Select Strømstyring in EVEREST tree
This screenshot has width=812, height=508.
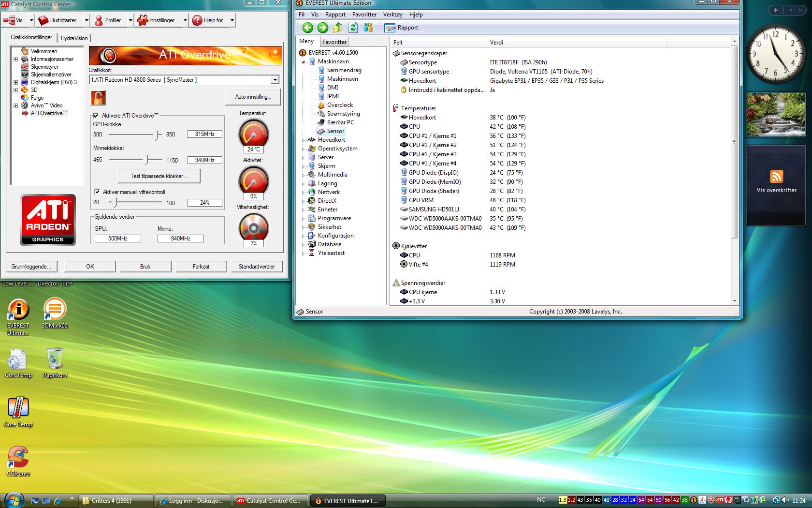point(343,114)
